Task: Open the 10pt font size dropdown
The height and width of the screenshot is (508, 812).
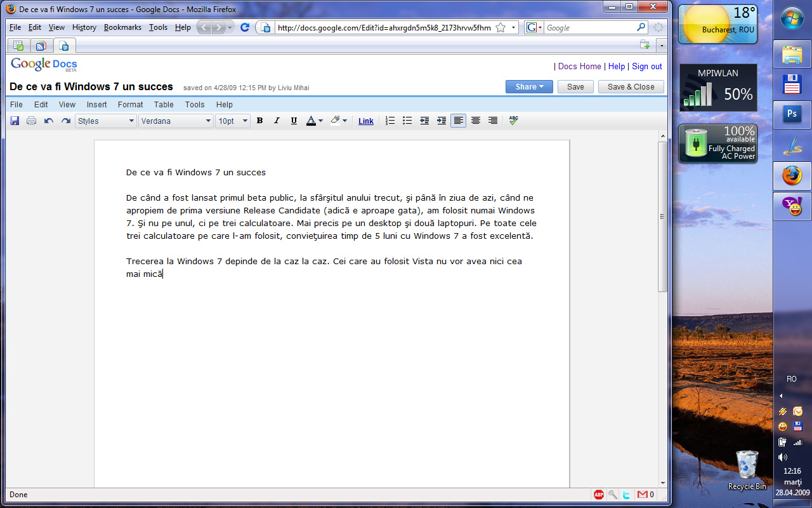Action: pos(233,121)
